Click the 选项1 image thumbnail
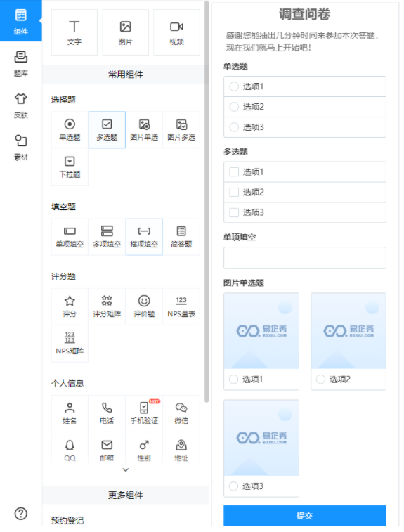Image resolution: width=404 pixels, height=532 pixels. (261, 331)
